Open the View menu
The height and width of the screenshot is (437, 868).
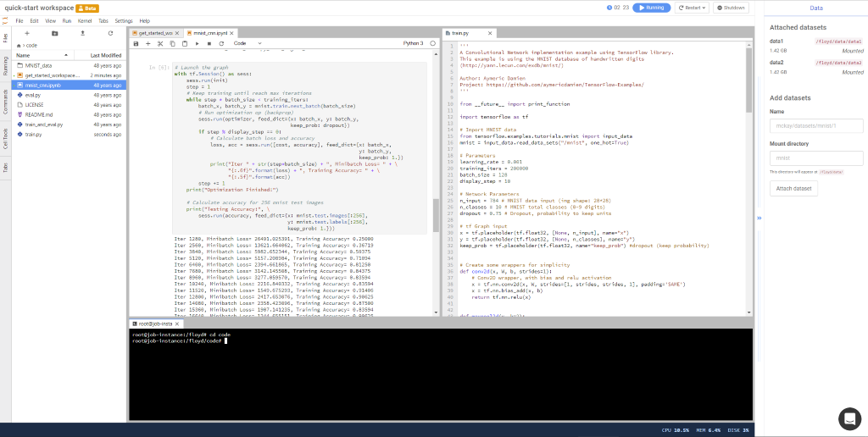pos(50,20)
